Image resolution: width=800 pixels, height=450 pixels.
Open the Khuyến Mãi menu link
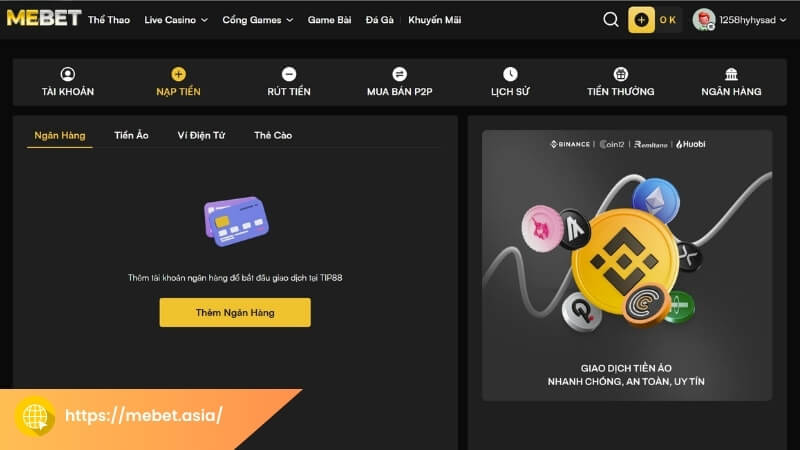tap(435, 20)
